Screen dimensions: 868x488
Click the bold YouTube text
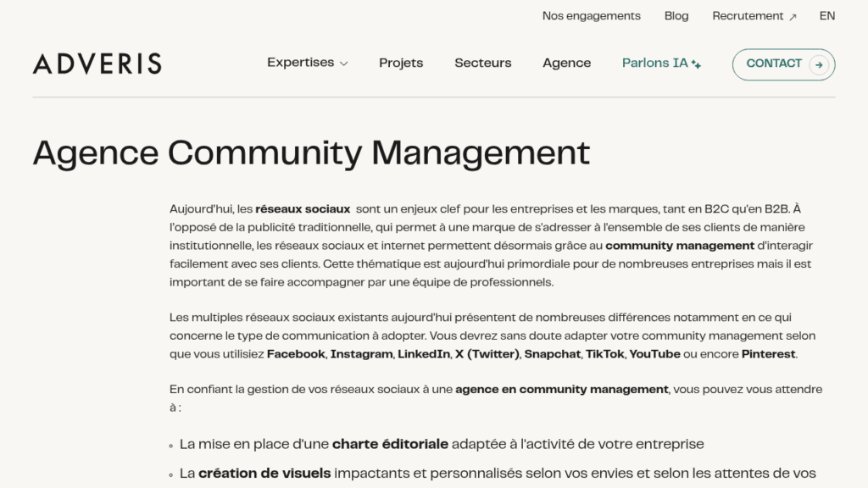click(x=655, y=354)
